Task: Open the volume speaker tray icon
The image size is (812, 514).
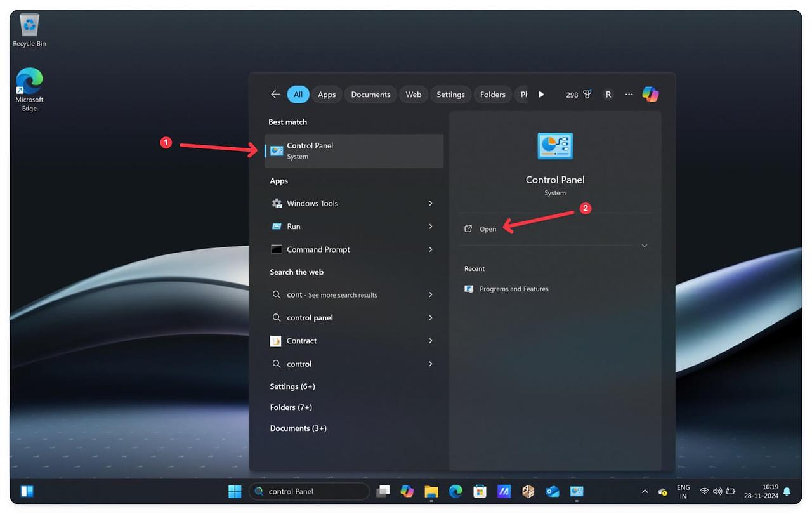Action: [x=717, y=491]
